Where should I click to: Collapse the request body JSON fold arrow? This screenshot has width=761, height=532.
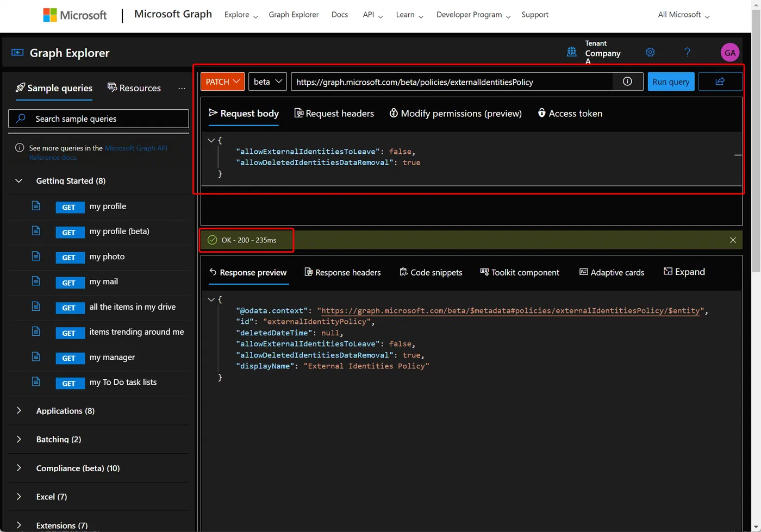[211, 140]
